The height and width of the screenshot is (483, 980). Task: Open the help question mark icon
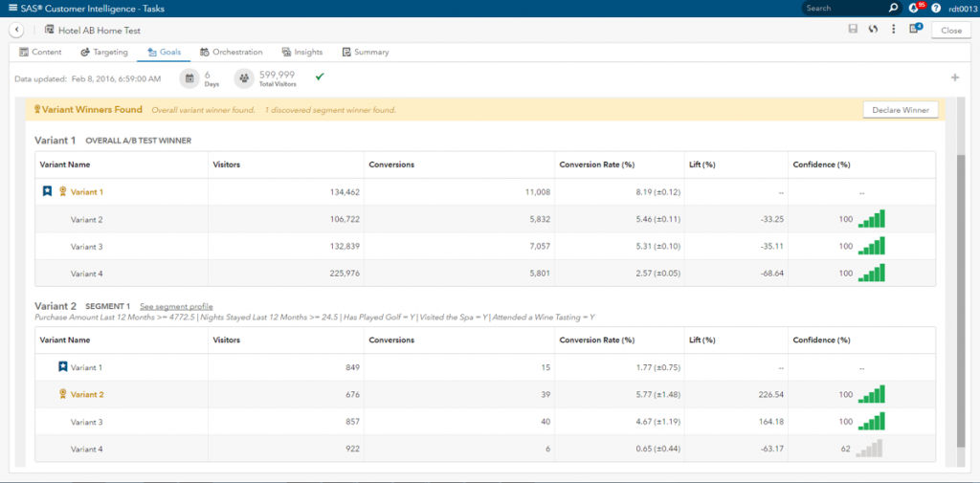click(935, 8)
